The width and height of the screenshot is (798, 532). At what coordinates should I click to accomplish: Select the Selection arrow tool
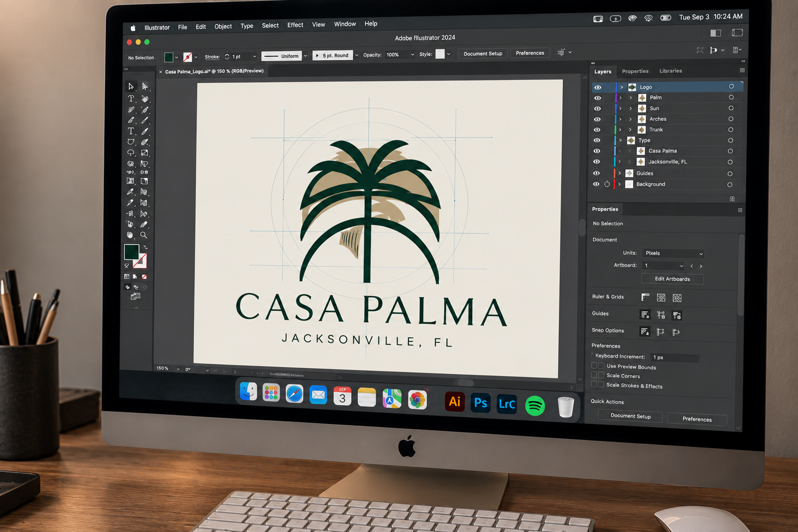131,87
